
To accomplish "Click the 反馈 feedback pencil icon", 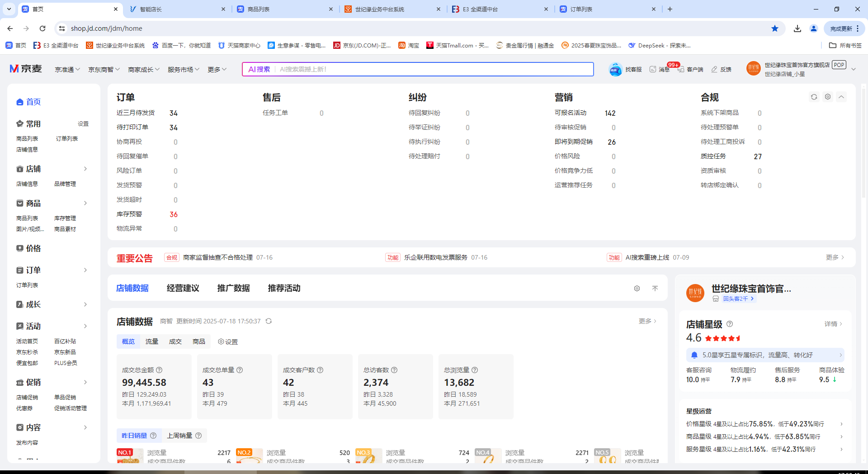I will click(714, 69).
